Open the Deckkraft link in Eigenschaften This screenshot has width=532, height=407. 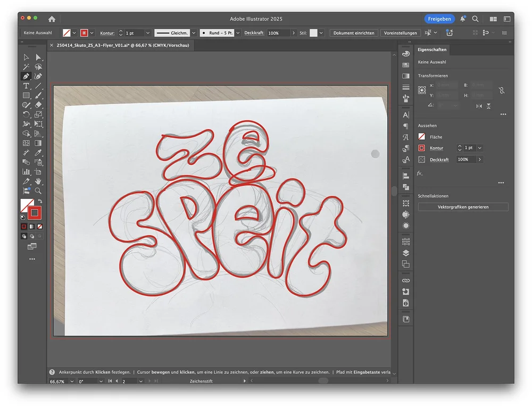tap(439, 160)
